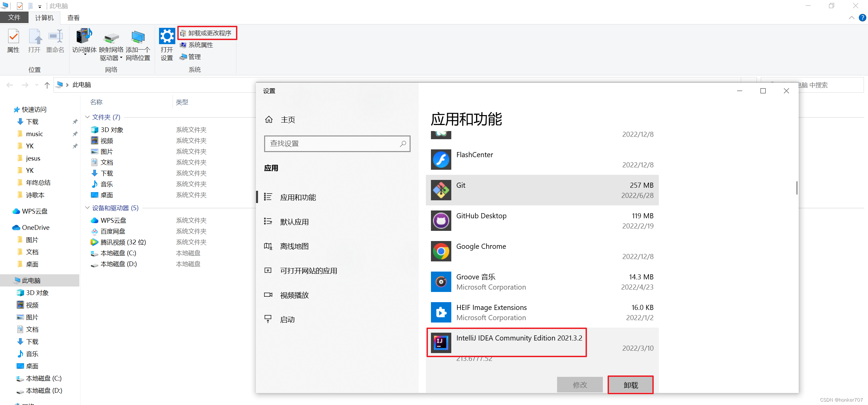Open the 文件 menu tab
The height and width of the screenshot is (405, 868).
coord(14,18)
